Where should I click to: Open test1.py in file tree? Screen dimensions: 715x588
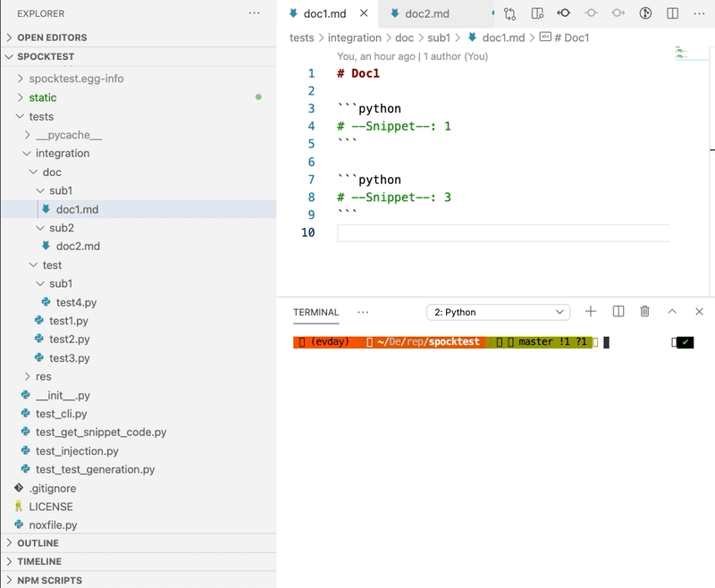coord(139,321)
